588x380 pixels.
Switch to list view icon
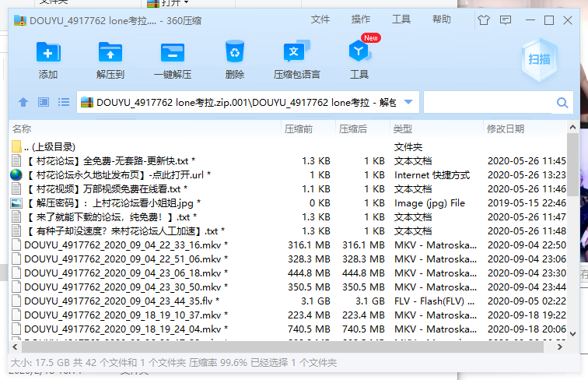click(x=64, y=102)
